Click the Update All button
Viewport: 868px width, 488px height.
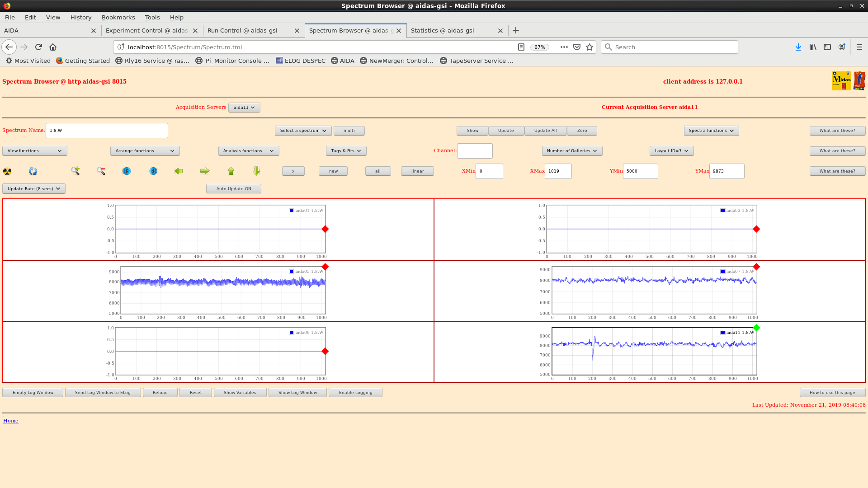(545, 131)
